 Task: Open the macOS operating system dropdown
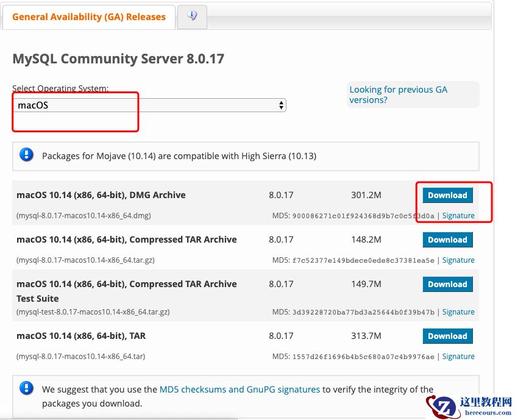pyautogui.click(x=149, y=105)
